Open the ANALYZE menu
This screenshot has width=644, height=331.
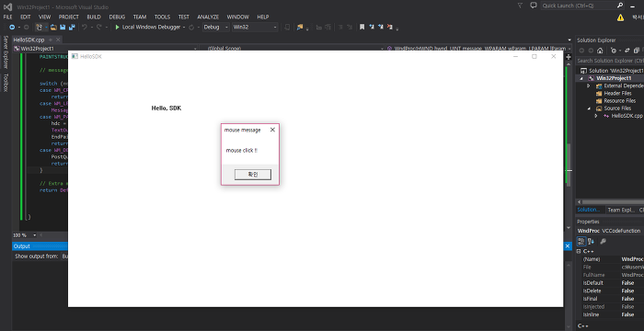pos(208,17)
